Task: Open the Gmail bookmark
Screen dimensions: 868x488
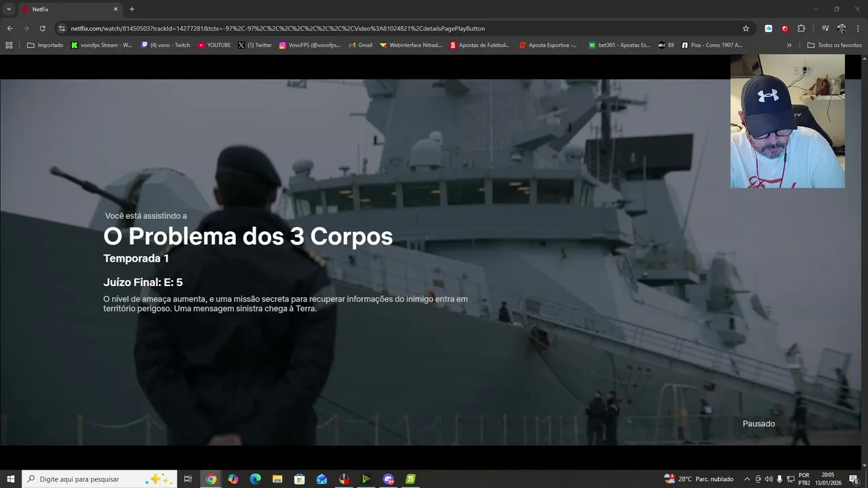Action: [x=361, y=45]
